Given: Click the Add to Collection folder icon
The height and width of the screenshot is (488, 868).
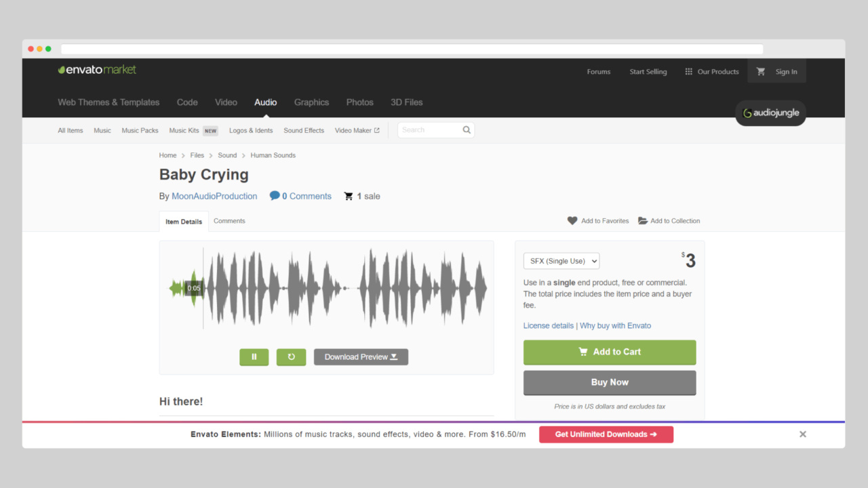Looking at the screenshot, I should (x=643, y=221).
